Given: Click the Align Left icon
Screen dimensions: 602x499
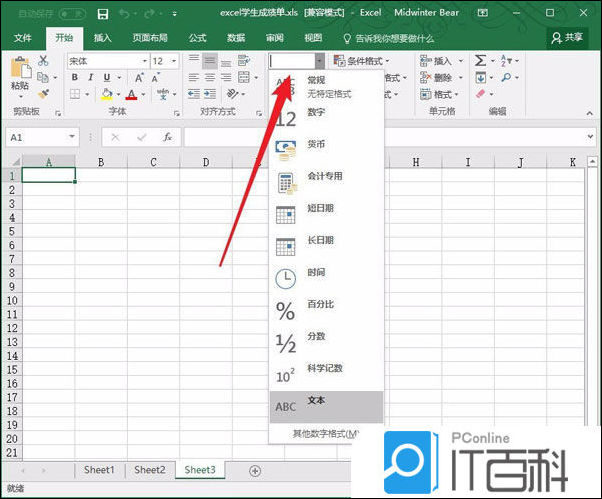Looking at the screenshot, I should tap(194, 78).
